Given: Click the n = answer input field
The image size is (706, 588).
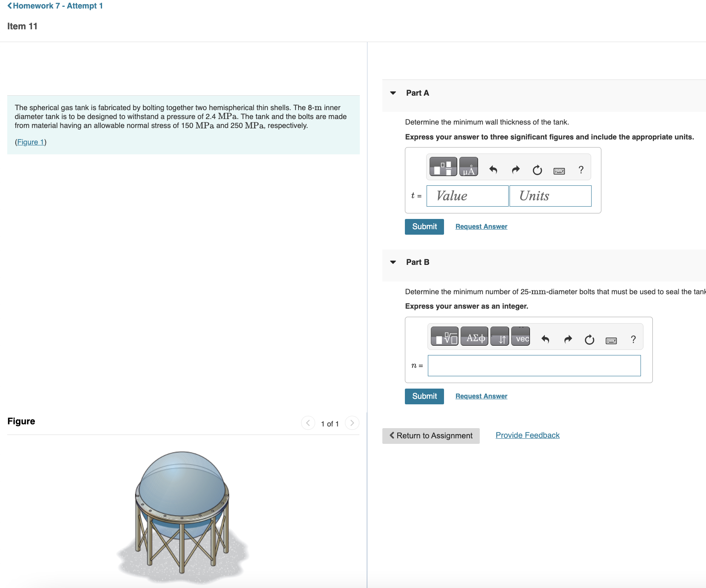Looking at the screenshot, I should pyautogui.click(x=534, y=366).
